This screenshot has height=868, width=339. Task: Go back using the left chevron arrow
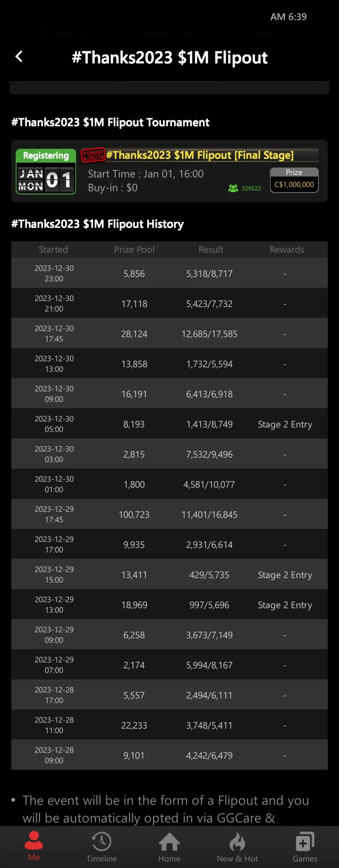click(19, 57)
